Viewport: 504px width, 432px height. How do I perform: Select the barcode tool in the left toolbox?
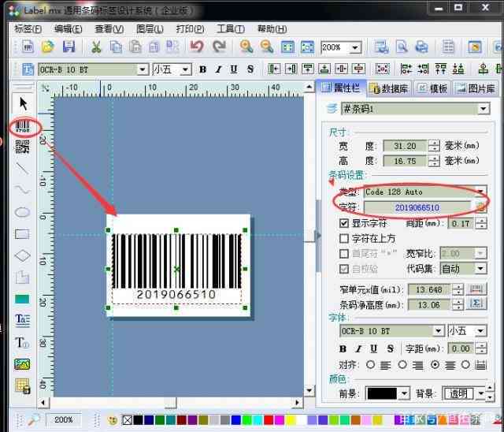click(23, 126)
